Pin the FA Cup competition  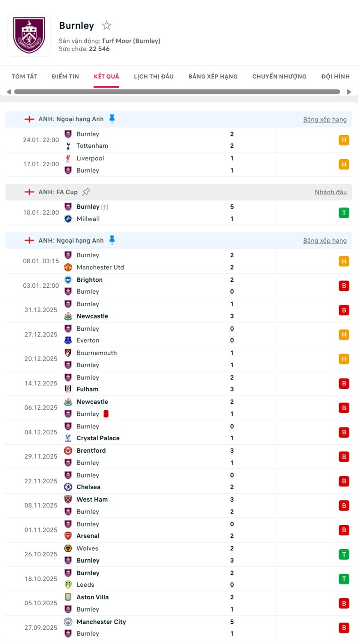pyautogui.click(x=86, y=192)
